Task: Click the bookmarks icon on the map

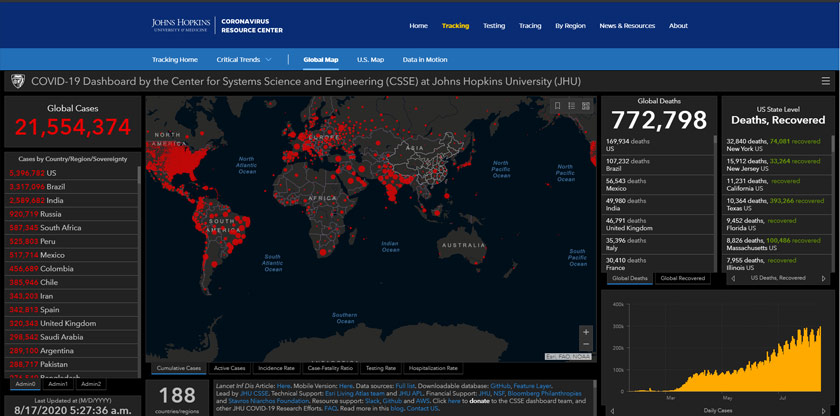Action: pyautogui.click(x=557, y=106)
